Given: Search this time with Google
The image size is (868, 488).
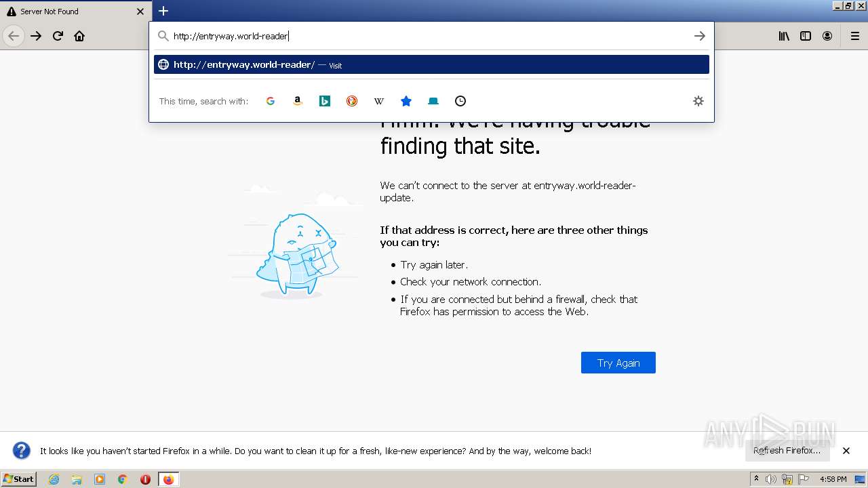Looking at the screenshot, I should [271, 101].
